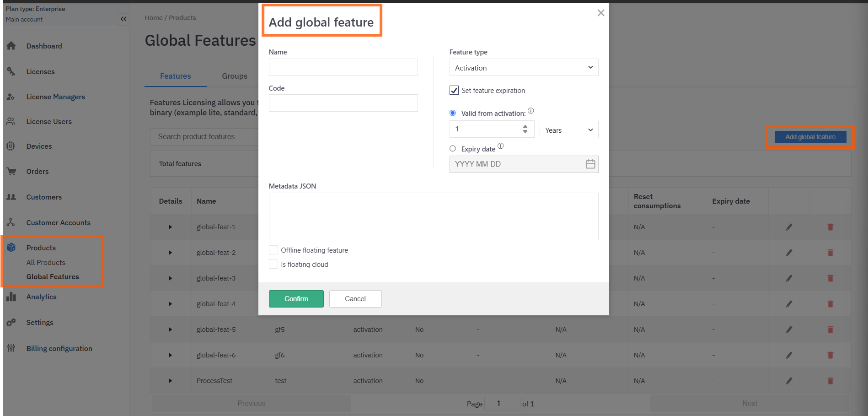This screenshot has width=868, height=416.
Task: Open the Years unit dropdown
Action: pyautogui.click(x=568, y=130)
